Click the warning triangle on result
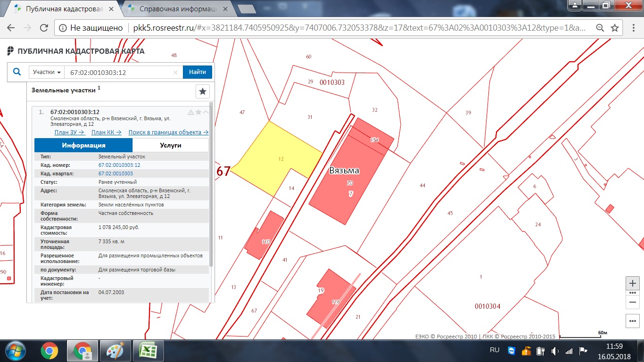Viewport: 644px width, 362px height. pos(191,112)
